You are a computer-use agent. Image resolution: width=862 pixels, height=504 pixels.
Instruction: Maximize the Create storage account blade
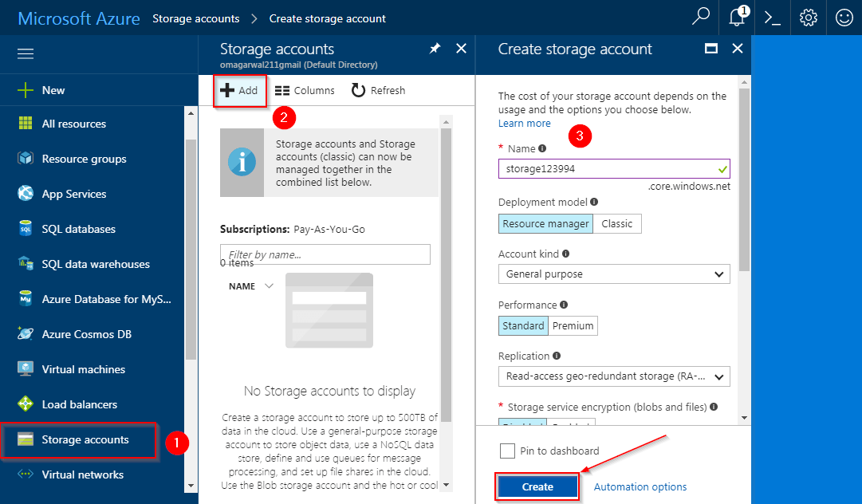point(710,49)
